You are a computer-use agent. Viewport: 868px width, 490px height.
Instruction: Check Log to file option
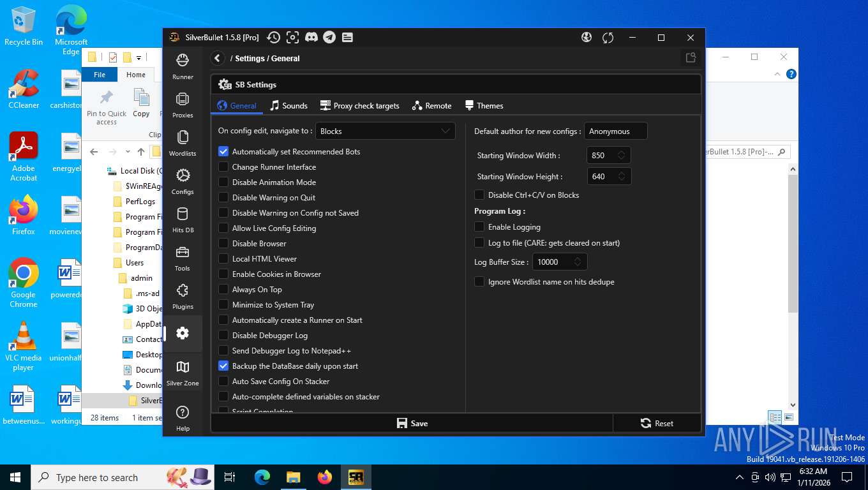(479, 243)
